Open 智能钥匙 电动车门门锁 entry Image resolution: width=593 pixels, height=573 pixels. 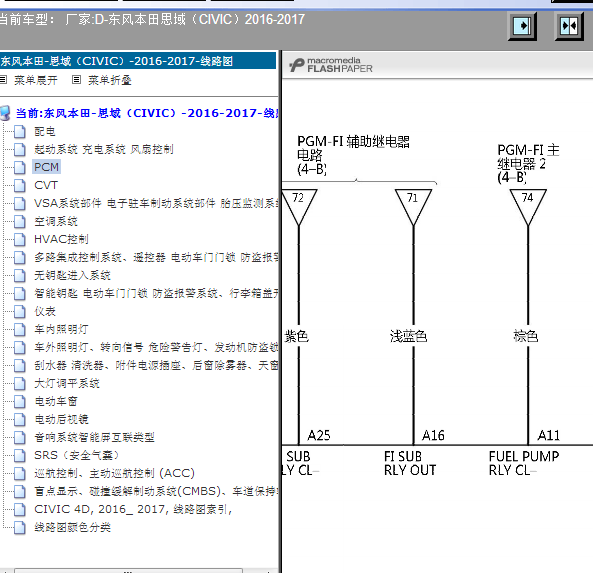156,293
